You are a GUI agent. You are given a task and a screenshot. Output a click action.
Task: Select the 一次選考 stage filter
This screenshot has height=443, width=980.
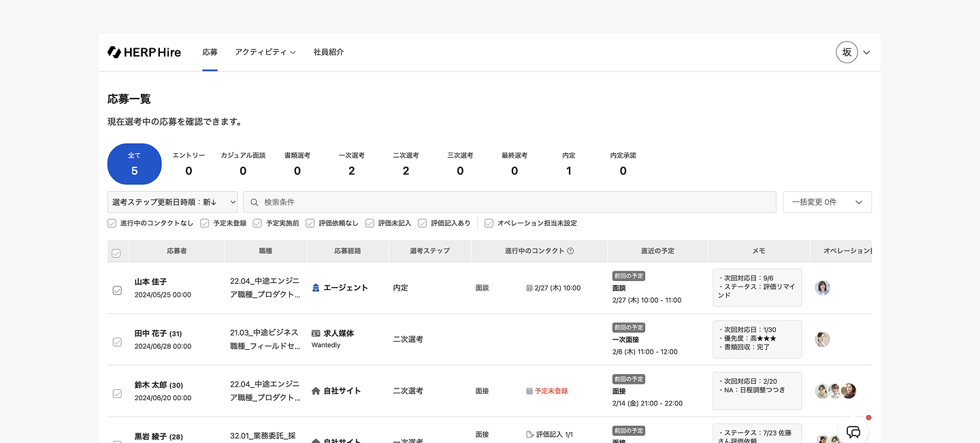point(351,164)
